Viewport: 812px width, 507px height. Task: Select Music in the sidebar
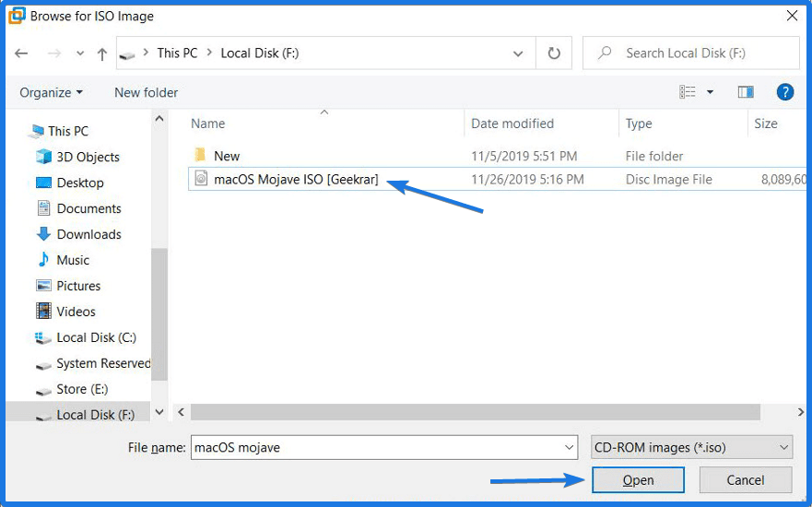point(73,260)
